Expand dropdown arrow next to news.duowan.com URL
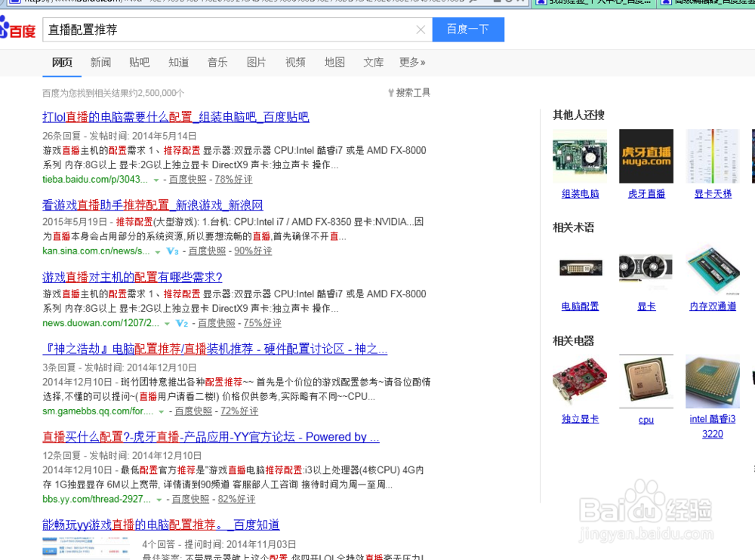The height and width of the screenshot is (560, 755). (167, 324)
